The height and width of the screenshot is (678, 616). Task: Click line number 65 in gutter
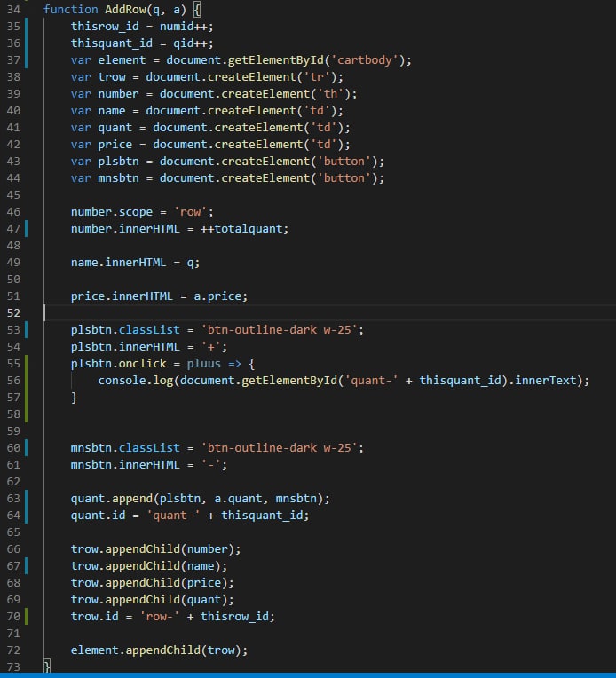13,532
